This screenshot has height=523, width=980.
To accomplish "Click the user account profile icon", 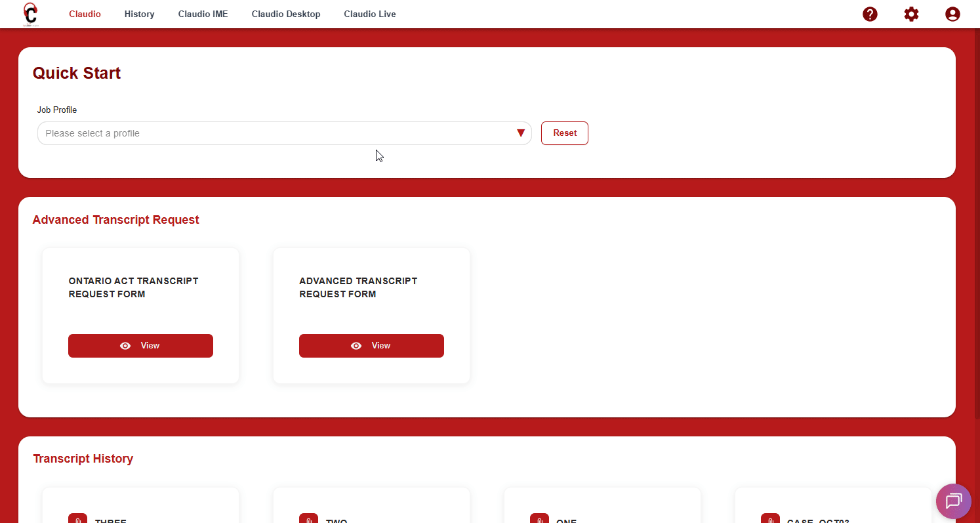I will (952, 14).
